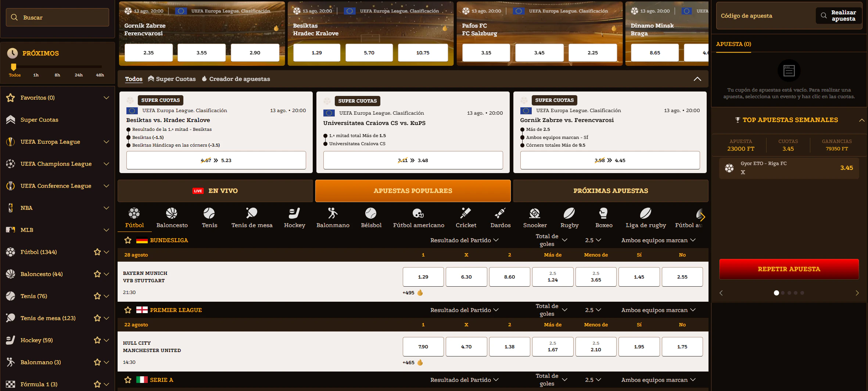
Task: Bet Manchester United win at 1.38
Action: click(x=509, y=347)
